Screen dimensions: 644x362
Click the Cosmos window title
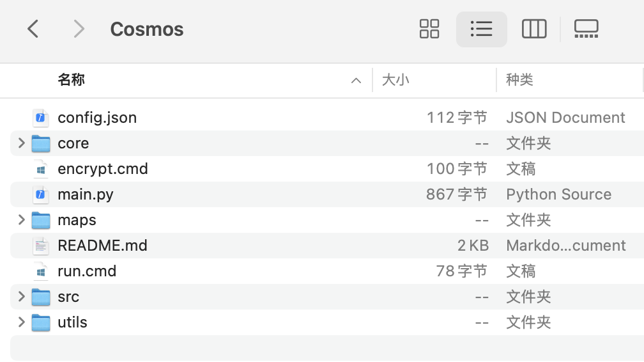(x=146, y=29)
